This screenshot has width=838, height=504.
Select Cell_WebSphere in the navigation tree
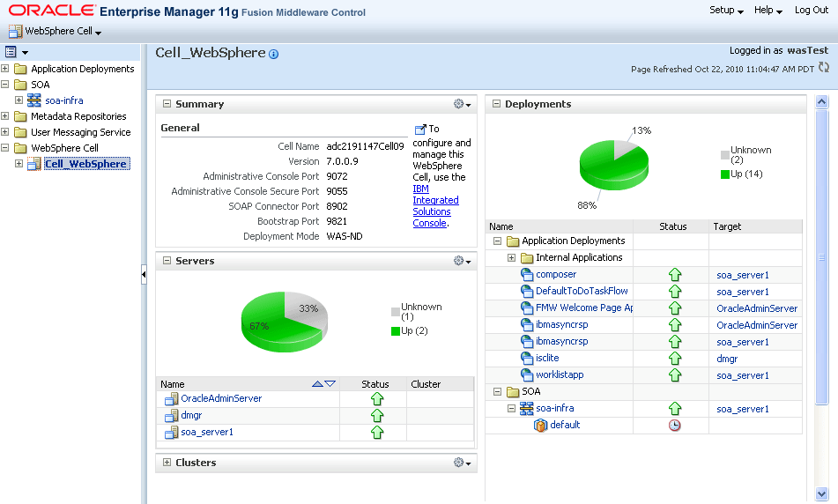point(86,164)
